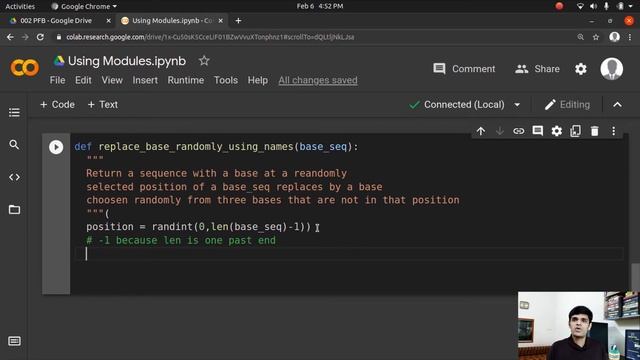Reload the page
Image resolution: width=640 pixels, height=360 pixels.
[40, 37]
